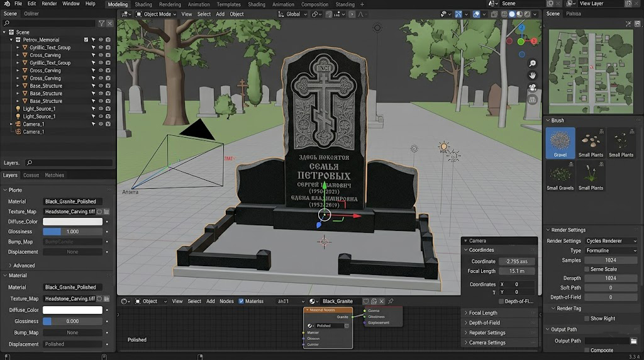644x360 pixels.
Task: Click pin icon in node editor header
Action: point(391,301)
